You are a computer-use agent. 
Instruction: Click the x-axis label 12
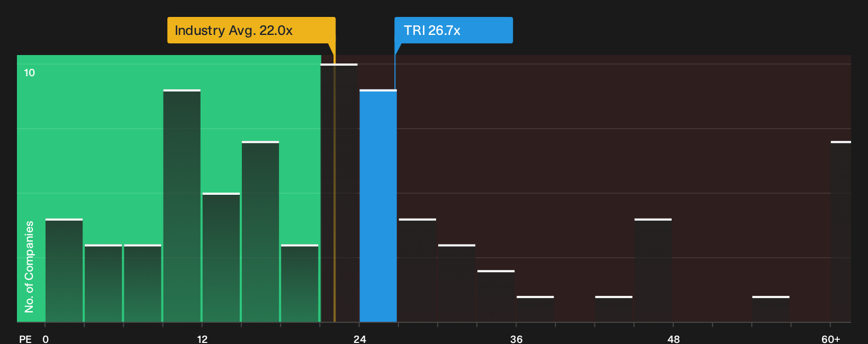point(202,339)
